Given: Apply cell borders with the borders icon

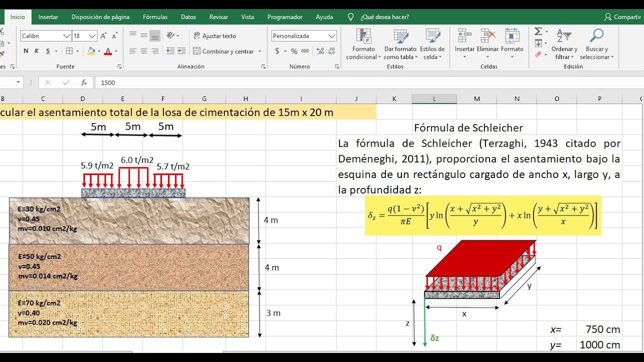Looking at the screenshot, I should pos(69,51).
